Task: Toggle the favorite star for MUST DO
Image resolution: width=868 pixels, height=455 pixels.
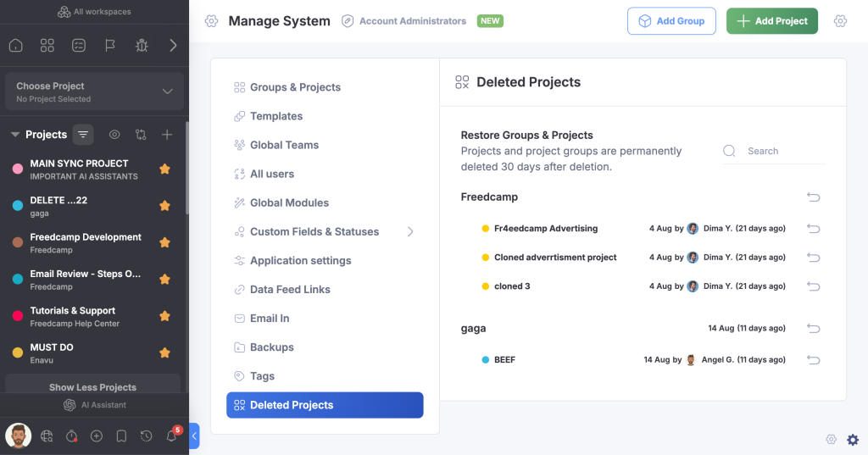Action: pyautogui.click(x=165, y=352)
